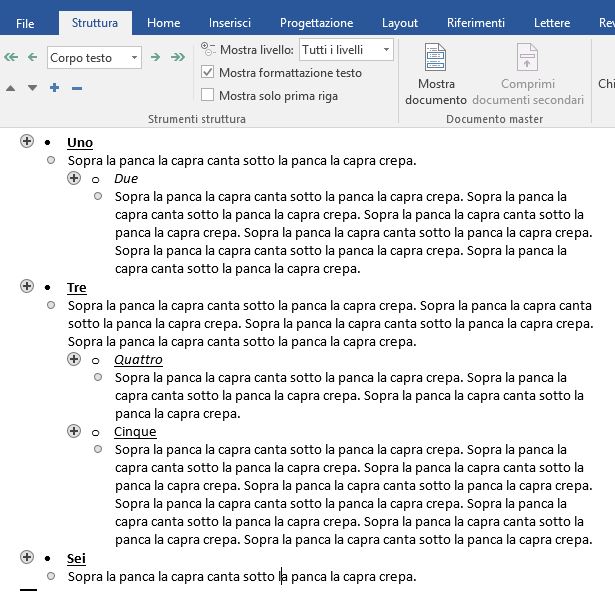Viewport: 615px width, 609px height.
Task: Click the move down triangle icon
Action: tap(33, 88)
